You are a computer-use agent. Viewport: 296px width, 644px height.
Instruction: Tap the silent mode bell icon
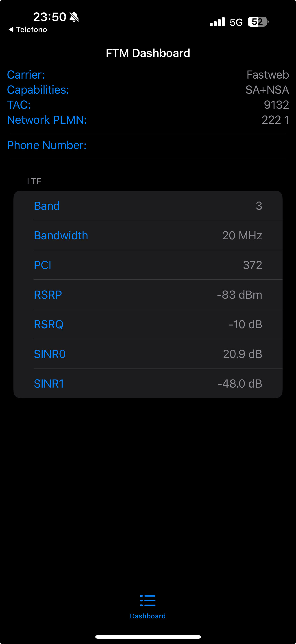coord(74,17)
